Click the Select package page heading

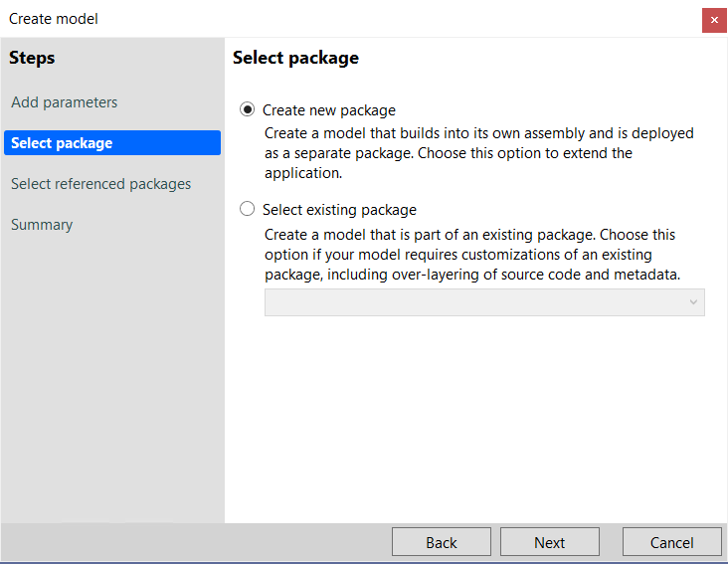(x=295, y=58)
